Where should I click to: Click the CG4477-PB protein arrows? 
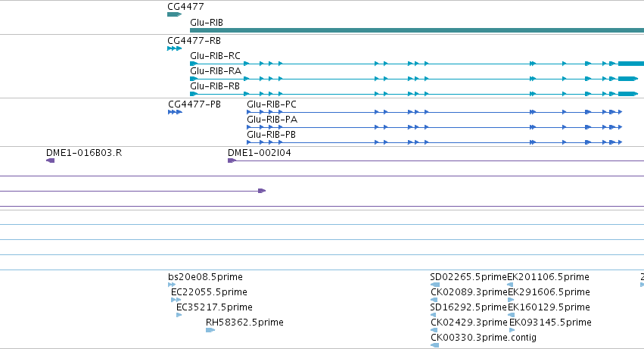tap(175, 112)
